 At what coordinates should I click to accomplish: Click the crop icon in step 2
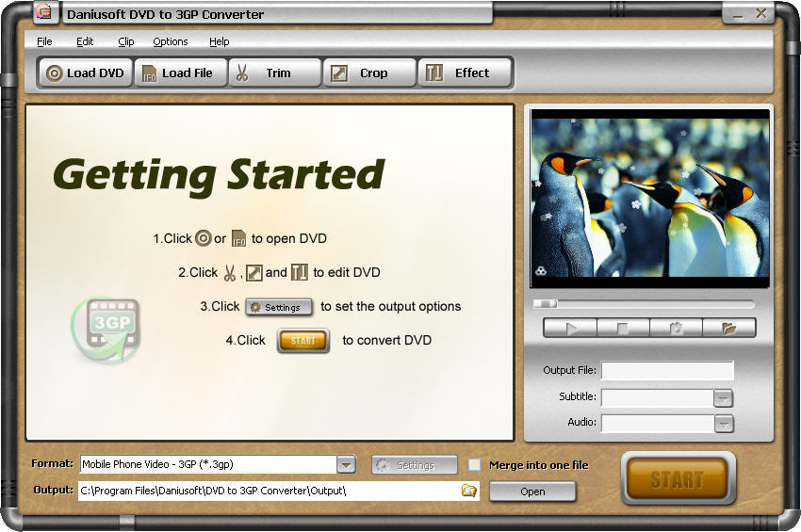coord(253,273)
